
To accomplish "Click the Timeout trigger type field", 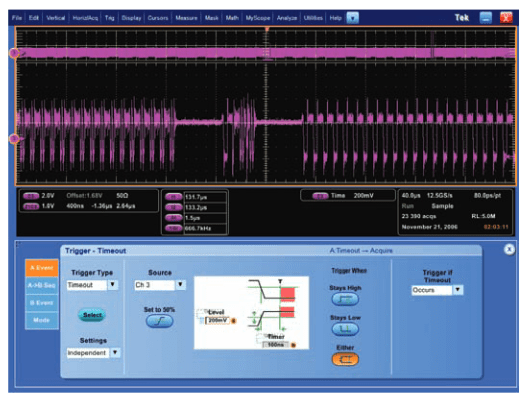I will 87,285.
